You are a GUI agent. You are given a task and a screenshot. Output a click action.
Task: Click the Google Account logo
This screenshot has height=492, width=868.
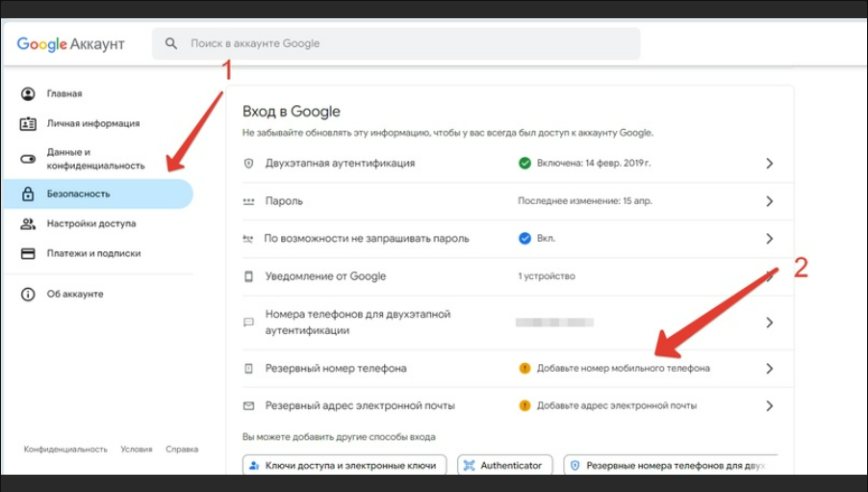(x=71, y=43)
